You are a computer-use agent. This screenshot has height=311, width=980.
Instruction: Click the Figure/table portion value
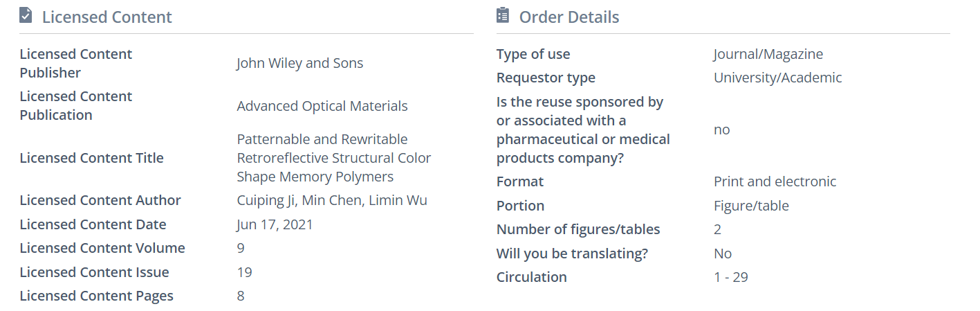751,206
